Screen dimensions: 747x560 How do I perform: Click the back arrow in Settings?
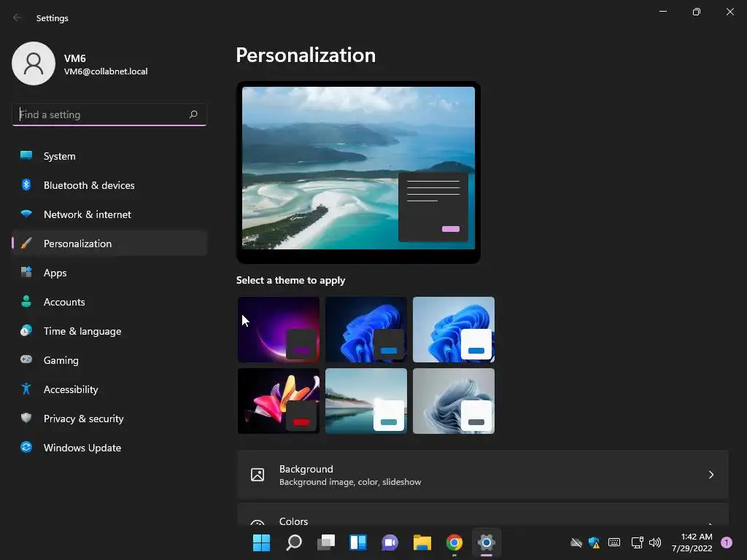pyautogui.click(x=18, y=17)
